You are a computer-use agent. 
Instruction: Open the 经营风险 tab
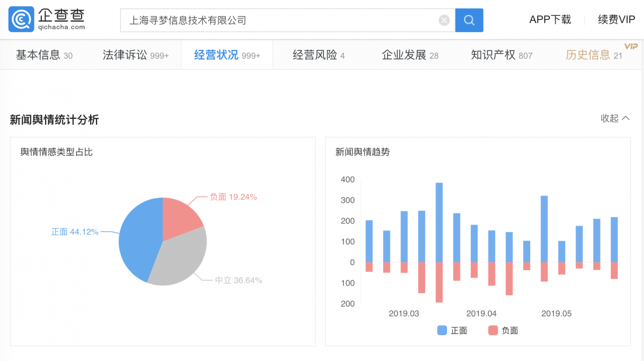click(319, 55)
